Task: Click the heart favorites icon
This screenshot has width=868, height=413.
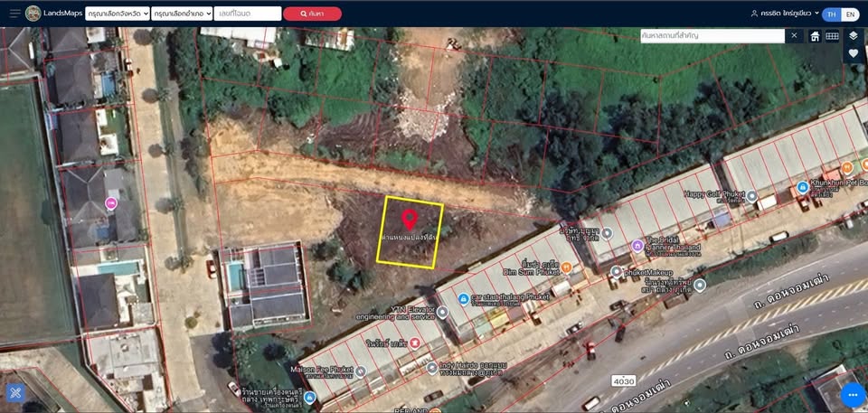Action: [x=853, y=53]
